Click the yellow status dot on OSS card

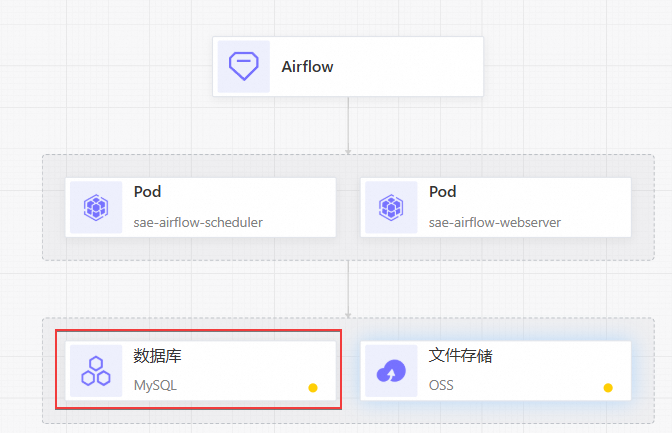coord(608,388)
